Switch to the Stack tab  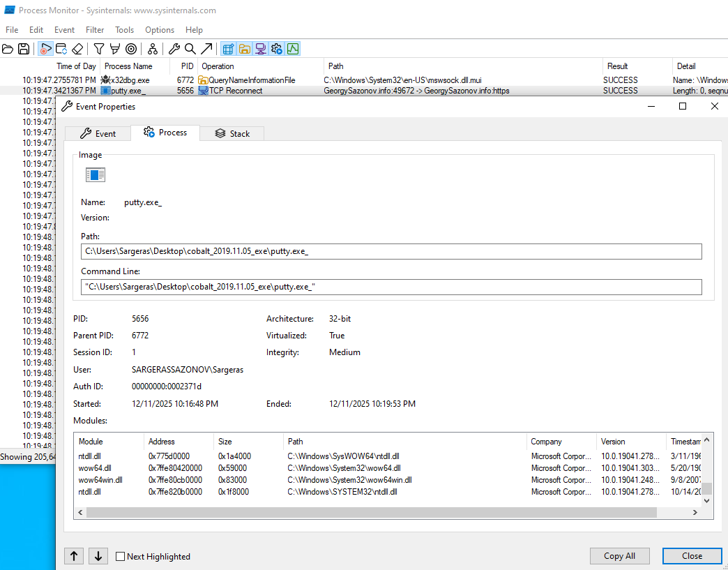(232, 133)
